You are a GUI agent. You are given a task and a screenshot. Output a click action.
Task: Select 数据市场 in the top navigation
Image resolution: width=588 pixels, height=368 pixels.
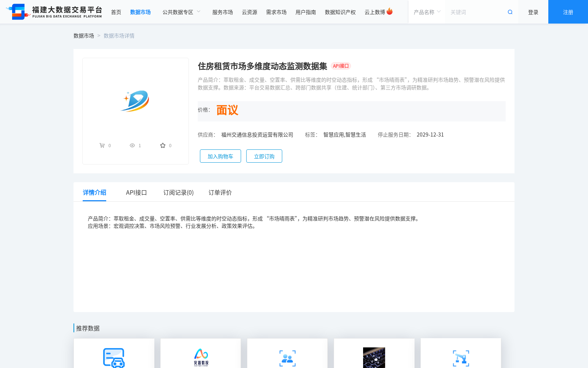click(140, 12)
